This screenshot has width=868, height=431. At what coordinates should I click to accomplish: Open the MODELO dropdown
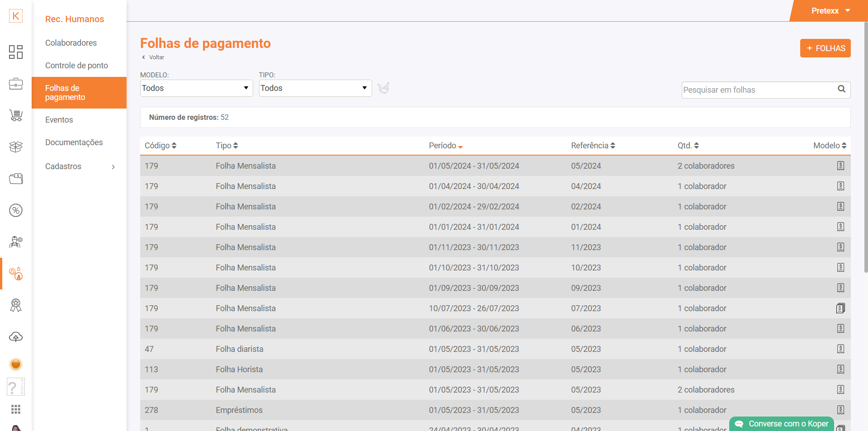[196, 88]
